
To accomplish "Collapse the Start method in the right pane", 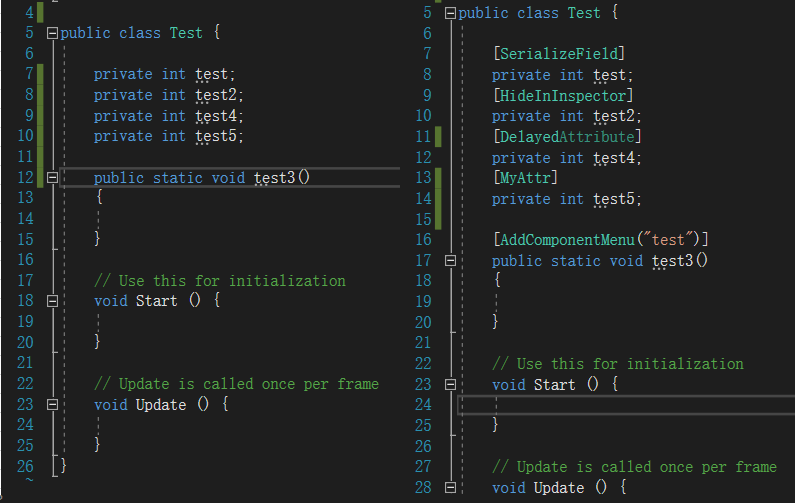I will coord(450,384).
